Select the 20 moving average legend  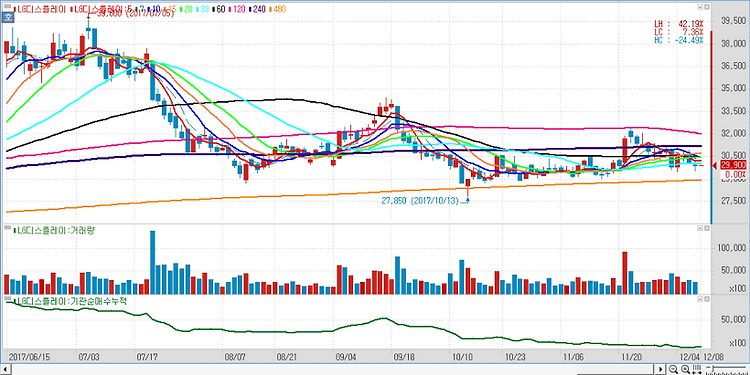coord(186,9)
